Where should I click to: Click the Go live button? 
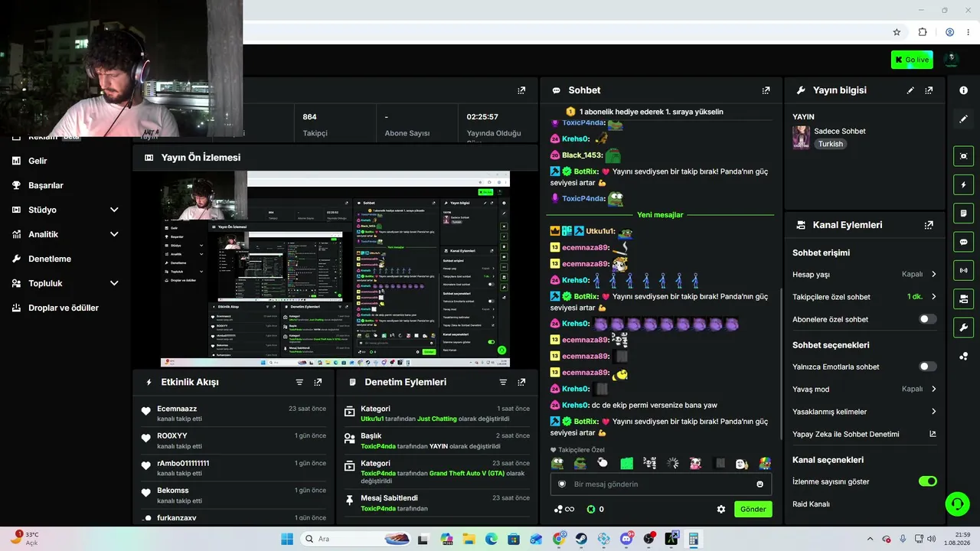pos(912,60)
